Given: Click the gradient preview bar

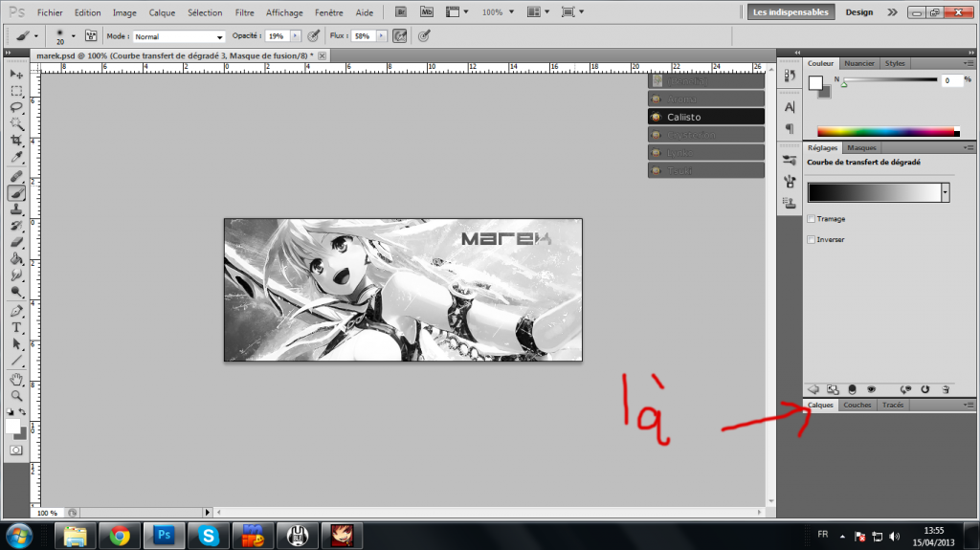Looking at the screenshot, I should (874, 192).
